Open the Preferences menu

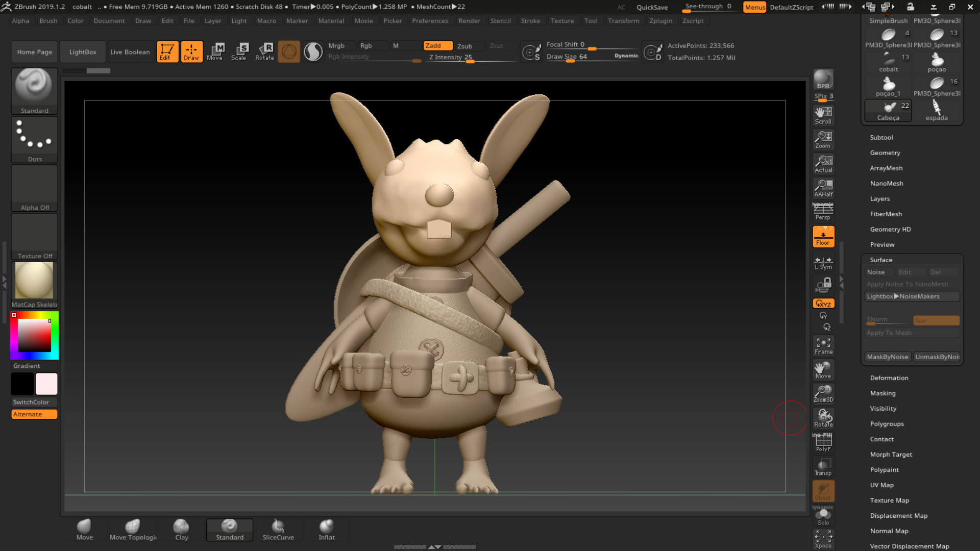430,21
